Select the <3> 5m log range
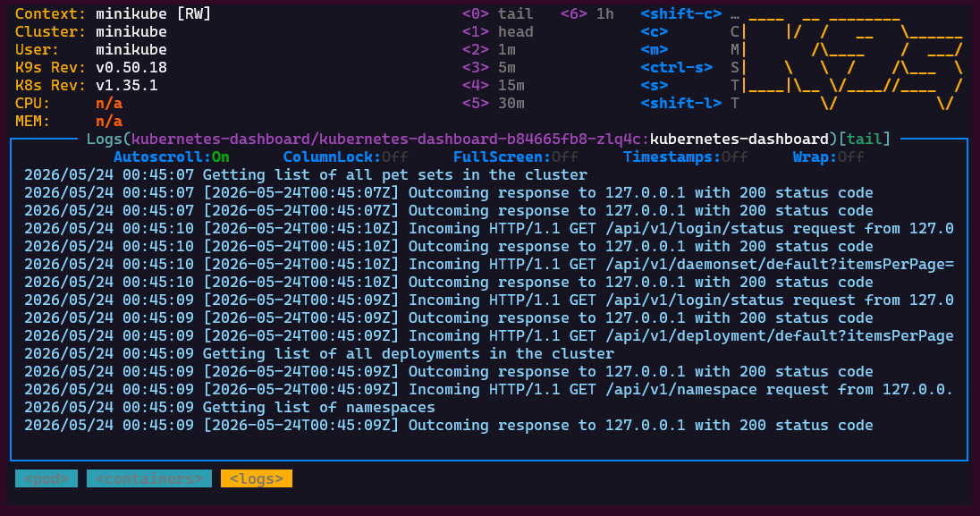The height and width of the screenshot is (516, 980). [489, 68]
